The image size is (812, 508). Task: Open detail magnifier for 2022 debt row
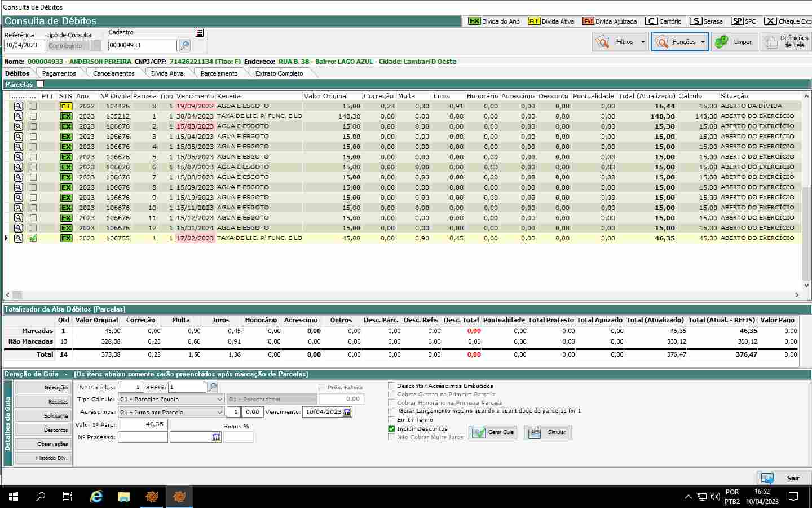tap(19, 106)
